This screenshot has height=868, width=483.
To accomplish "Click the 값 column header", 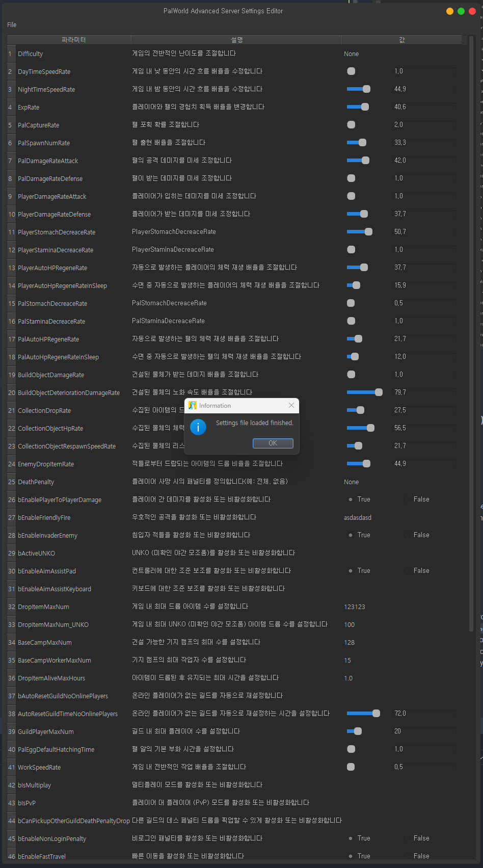I will click(402, 40).
